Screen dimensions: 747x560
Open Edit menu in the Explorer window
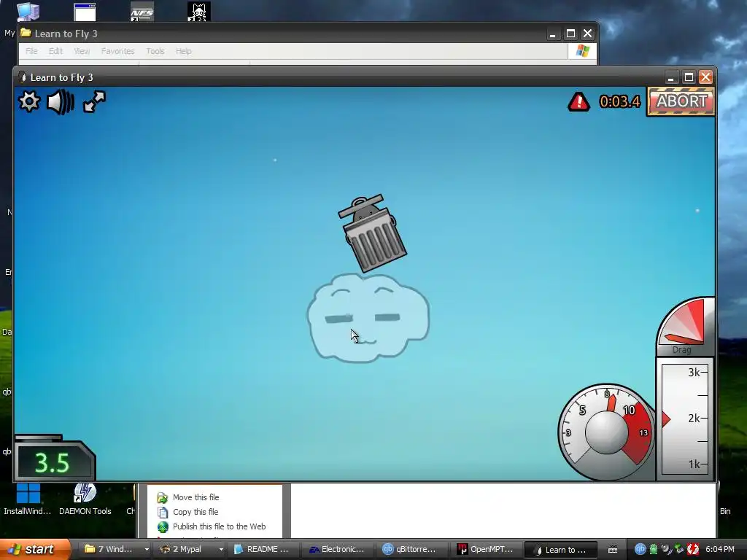[x=55, y=51]
